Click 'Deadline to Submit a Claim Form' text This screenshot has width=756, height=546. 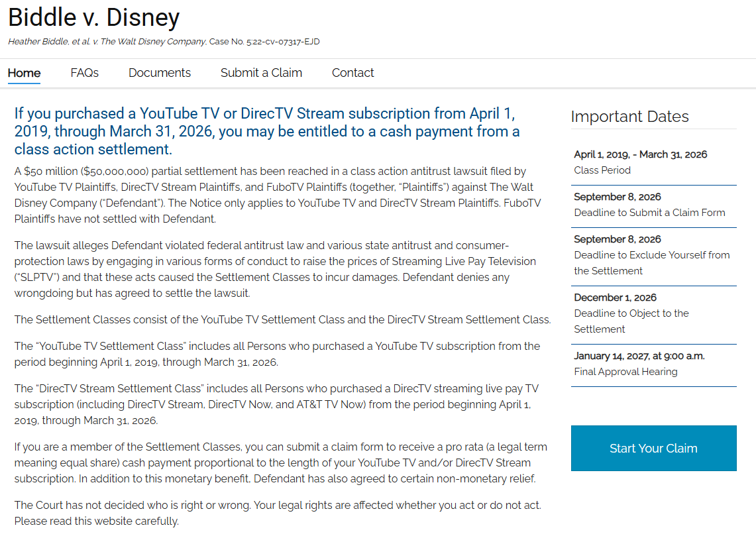click(649, 213)
